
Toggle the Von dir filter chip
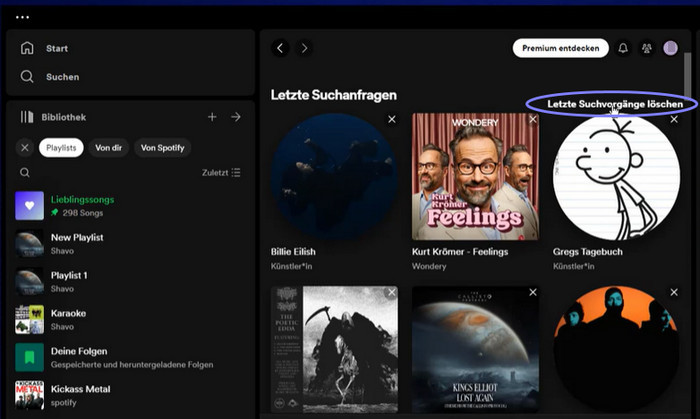tap(108, 147)
